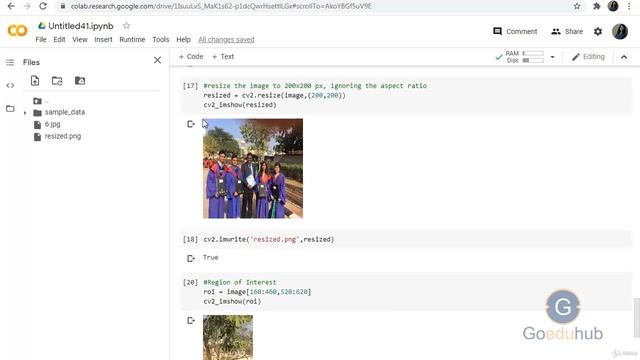
Task: Star the Untitled41.ipynb notebook
Action: [127, 26]
